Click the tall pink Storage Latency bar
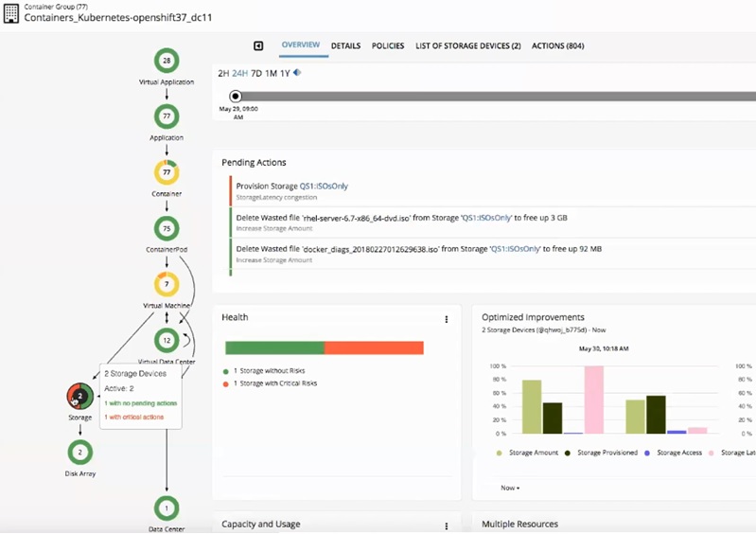 594,400
